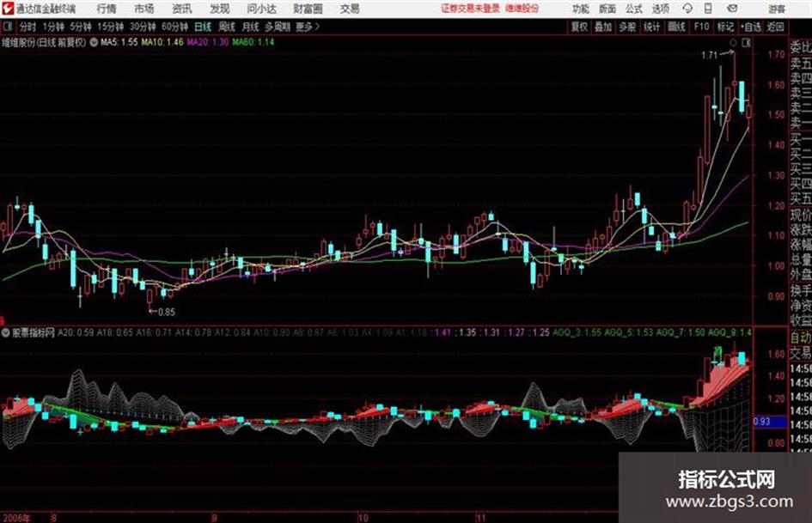Click the diamond icon above the chart

[733, 43]
